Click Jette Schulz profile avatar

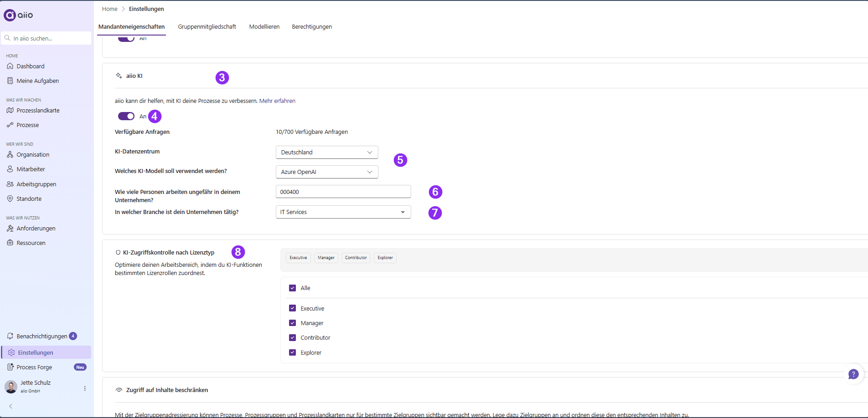[11, 387]
